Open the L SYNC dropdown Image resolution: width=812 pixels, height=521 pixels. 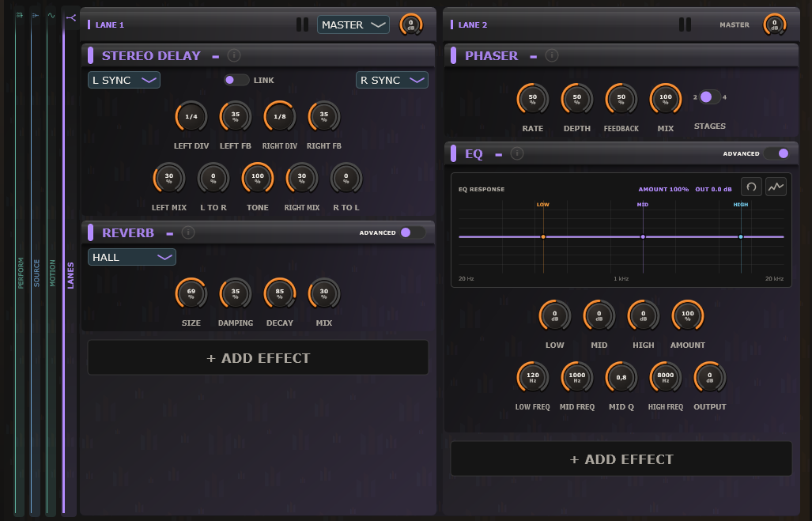point(124,81)
